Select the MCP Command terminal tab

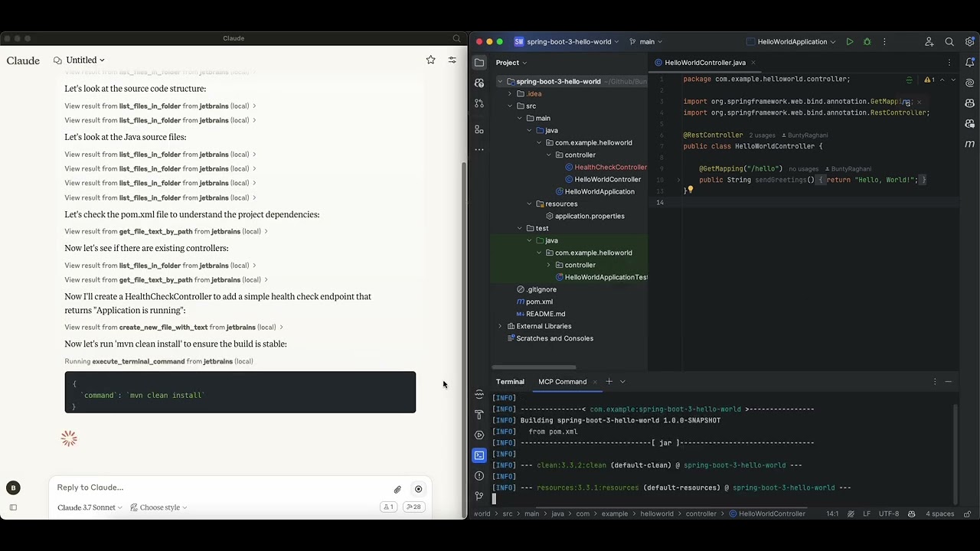(x=562, y=382)
